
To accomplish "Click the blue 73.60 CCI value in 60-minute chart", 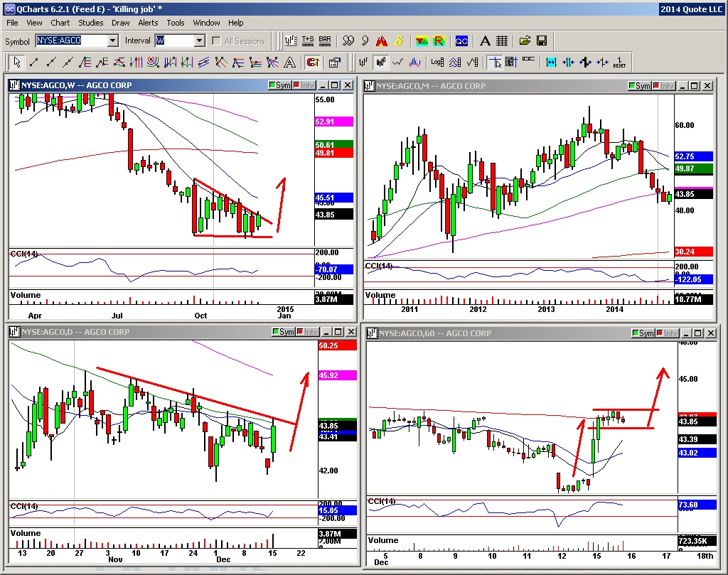I will coord(697,505).
